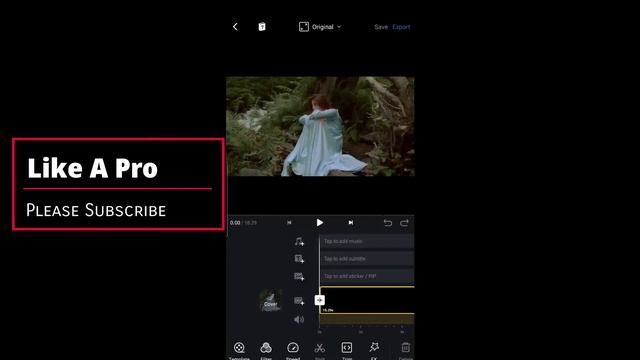640x360 pixels.
Task: Click the add music track icon
Action: (x=299, y=242)
